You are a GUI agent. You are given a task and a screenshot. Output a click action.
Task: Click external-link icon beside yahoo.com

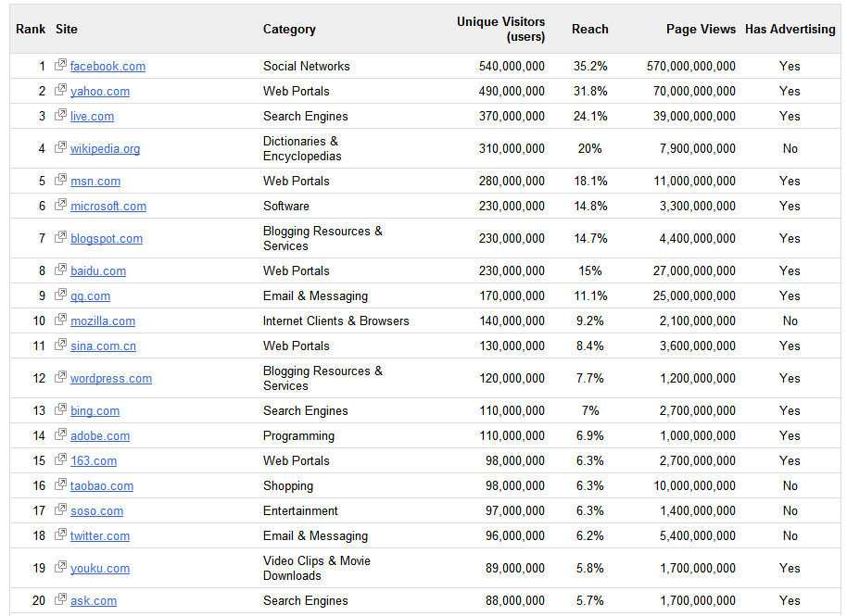tap(60, 90)
